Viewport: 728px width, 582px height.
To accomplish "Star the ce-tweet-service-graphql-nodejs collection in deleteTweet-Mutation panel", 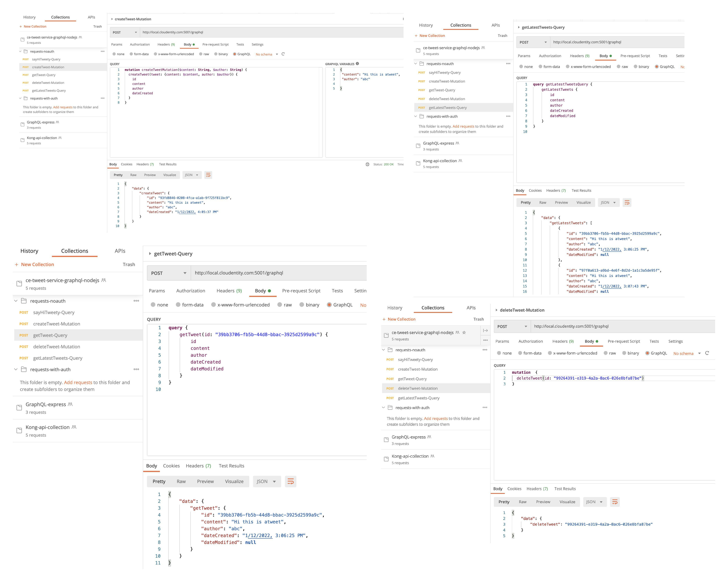I will tap(464, 332).
